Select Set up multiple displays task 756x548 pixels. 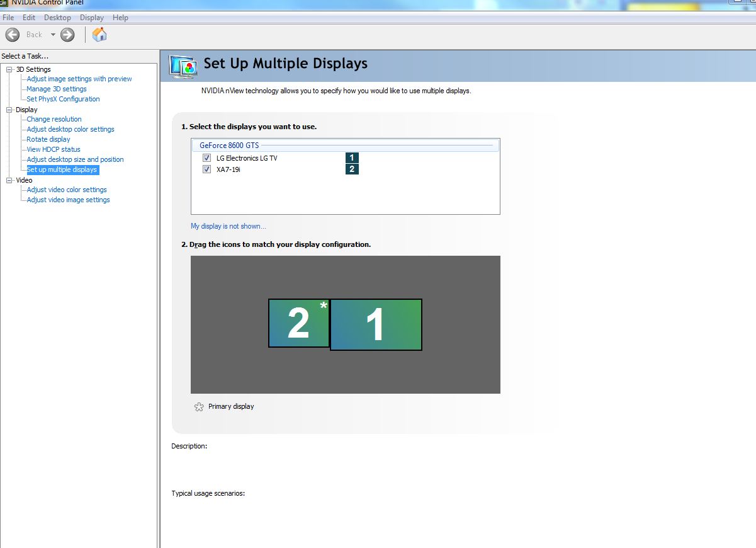(62, 169)
